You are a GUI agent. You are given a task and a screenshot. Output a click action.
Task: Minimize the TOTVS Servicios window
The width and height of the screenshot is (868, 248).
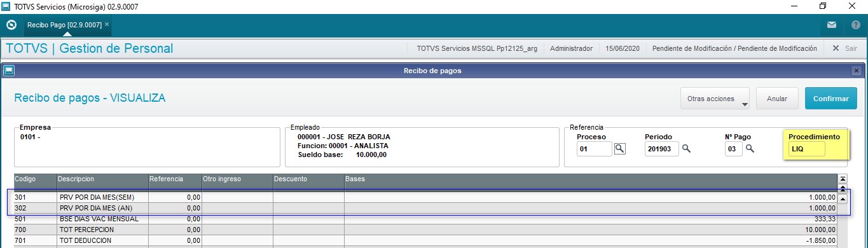tap(794, 6)
